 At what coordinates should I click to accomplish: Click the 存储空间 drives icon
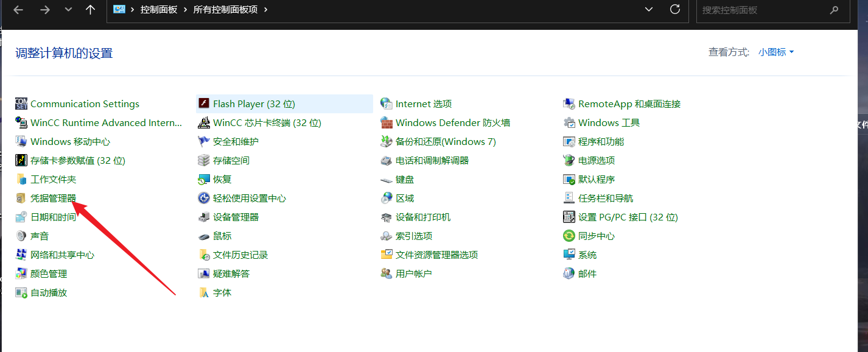click(x=204, y=160)
